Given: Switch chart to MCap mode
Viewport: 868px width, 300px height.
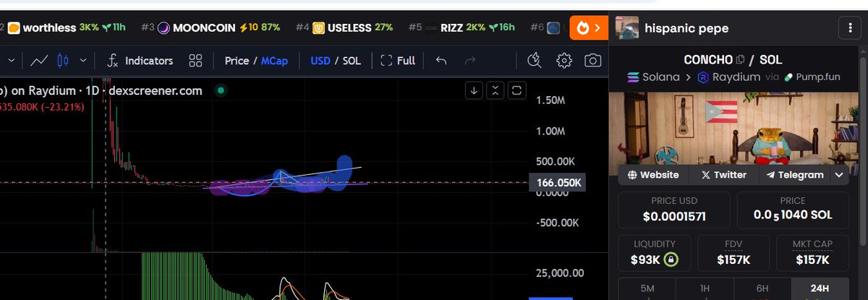Looking at the screenshot, I should coord(274,61).
